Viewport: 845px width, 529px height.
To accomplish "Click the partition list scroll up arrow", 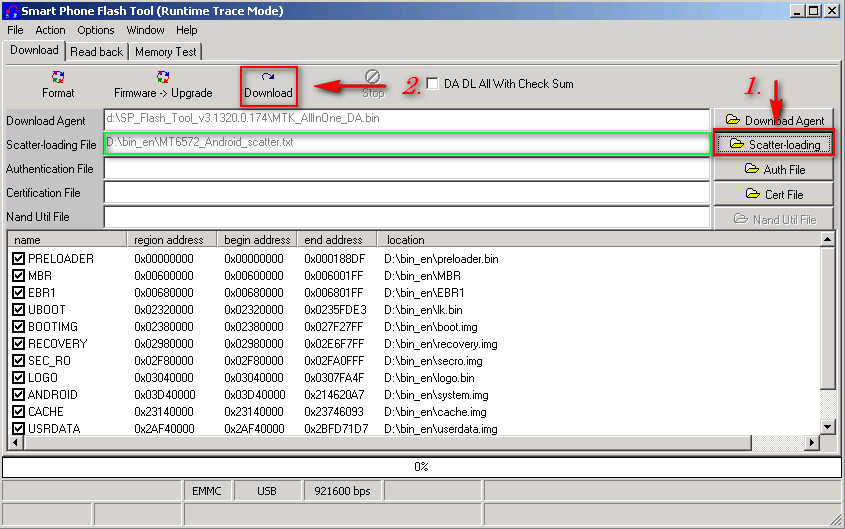I will point(827,239).
